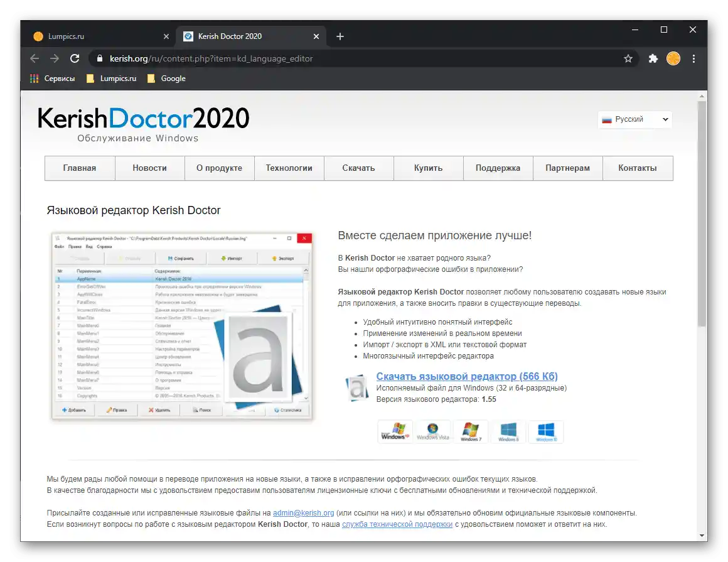This screenshot has width=728, height=562.
Task: Click the KerishDoctor2020 logo
Action: point(143,119)
